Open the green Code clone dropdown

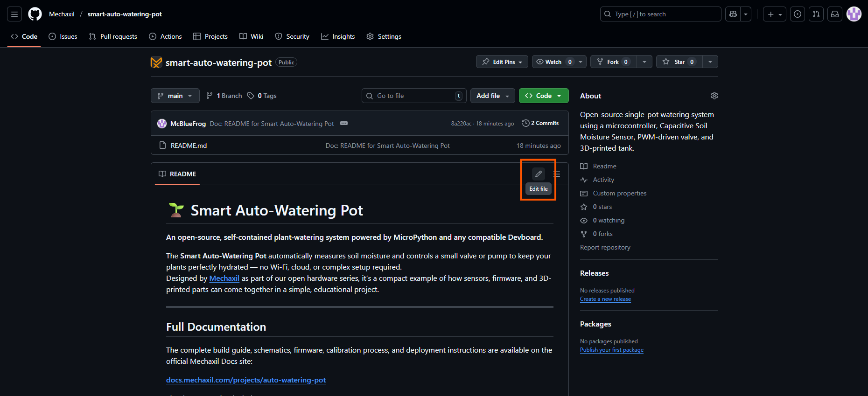click(x=544, y=96)
